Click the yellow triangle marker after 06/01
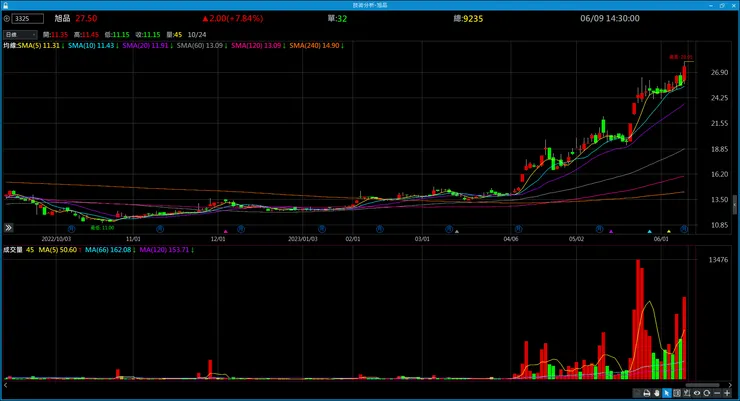The height and width of the screenshot is (401, 740). coord(669,232)
